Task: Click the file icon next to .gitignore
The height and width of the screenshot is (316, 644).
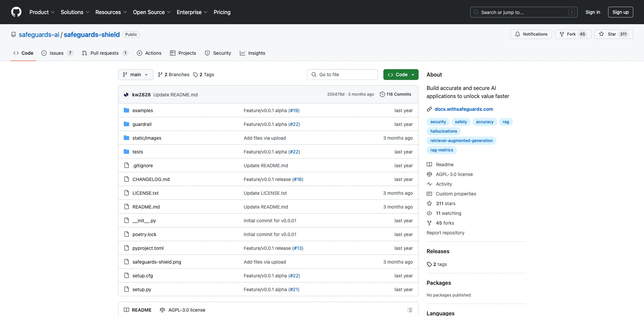Action: pos(126,166)
